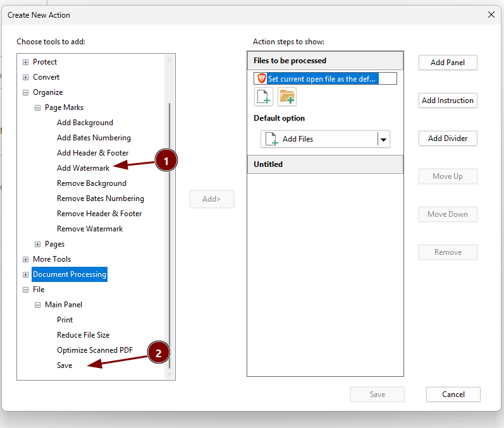Select the Document Processing label
Viewport: 504px width, 428px height.
[x=70, y=274]
